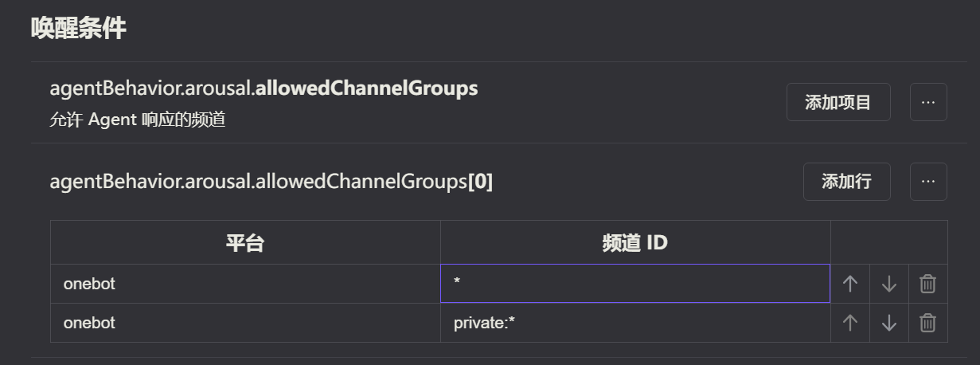Click 添加行 to add a row
Viewport: 980px width, 365px height.
(846, 182)
